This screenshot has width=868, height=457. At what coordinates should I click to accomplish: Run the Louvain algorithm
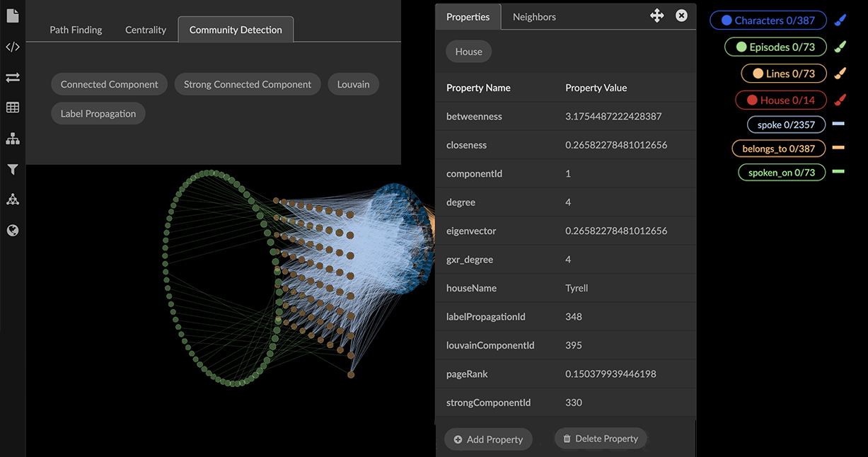coord(353,84)
